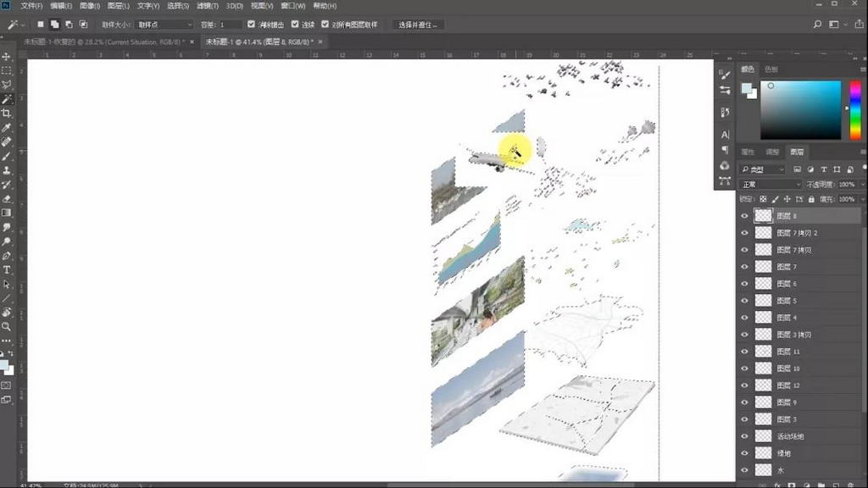Toggle the 连续 contiguous checkbox

(295, 25)
